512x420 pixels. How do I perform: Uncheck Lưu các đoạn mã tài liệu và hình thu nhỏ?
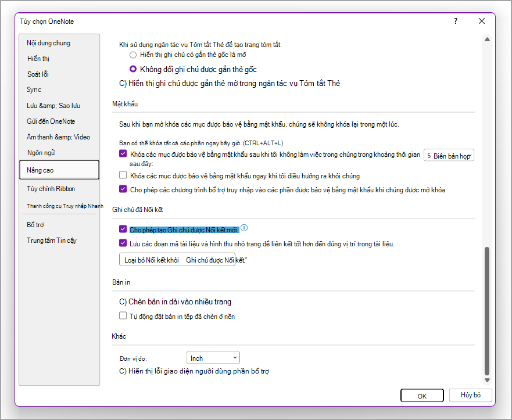(123, 243)
